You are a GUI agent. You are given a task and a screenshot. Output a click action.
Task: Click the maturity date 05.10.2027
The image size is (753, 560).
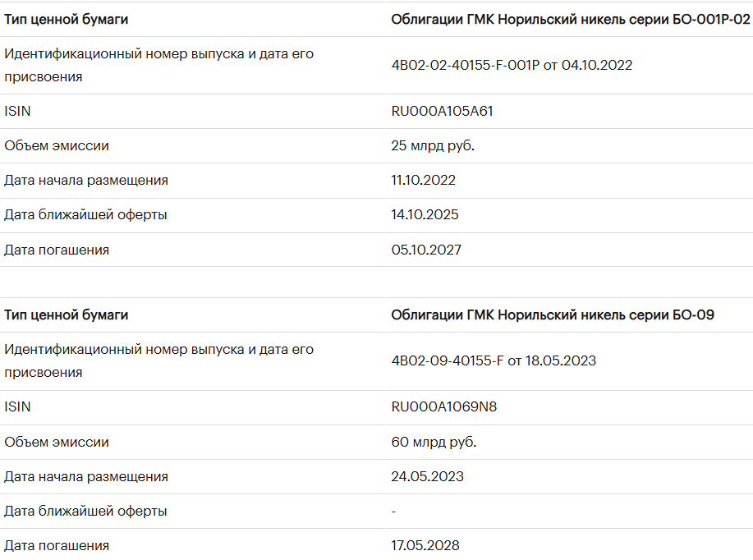coord(426,250)
